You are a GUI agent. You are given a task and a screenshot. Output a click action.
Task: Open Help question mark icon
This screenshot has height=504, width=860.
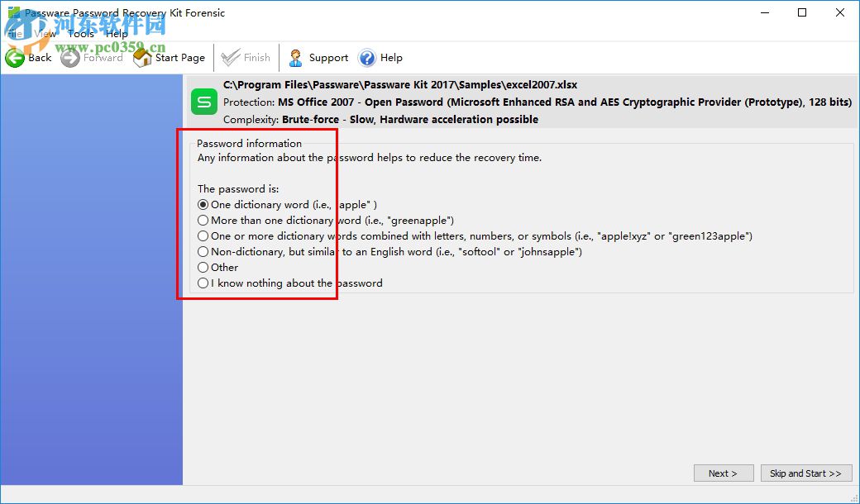367,58
